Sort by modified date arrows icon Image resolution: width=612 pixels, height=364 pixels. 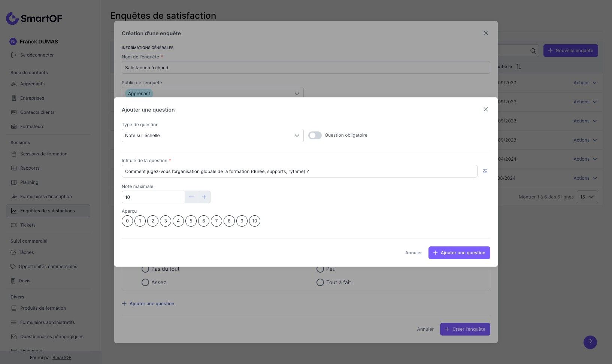pyautogui.click(x=518, y=67)
